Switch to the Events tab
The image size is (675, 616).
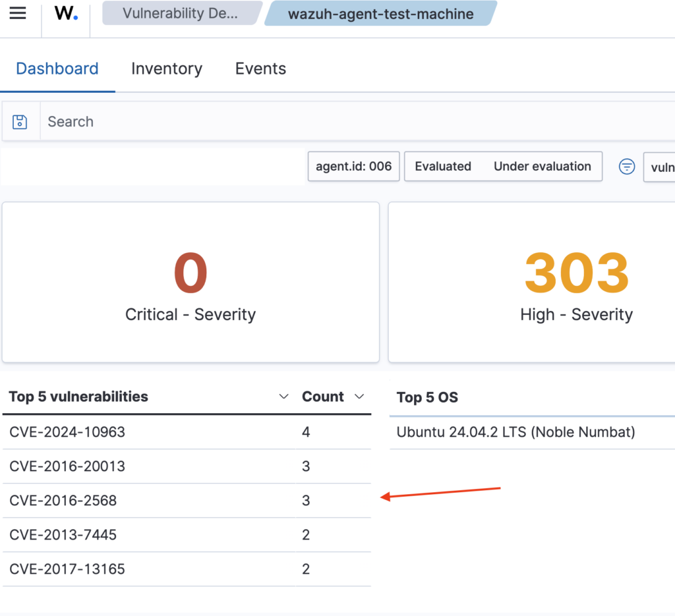(260, 69)
